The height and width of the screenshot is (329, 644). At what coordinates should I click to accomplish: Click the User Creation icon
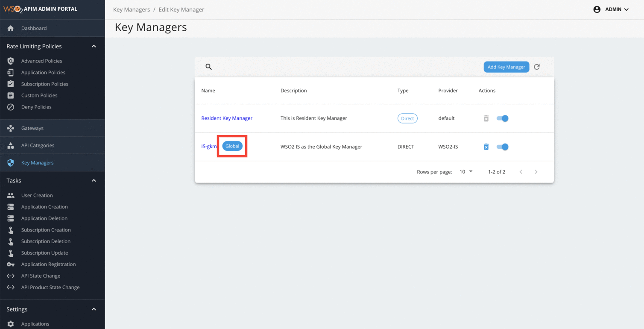tap(11, 195)
